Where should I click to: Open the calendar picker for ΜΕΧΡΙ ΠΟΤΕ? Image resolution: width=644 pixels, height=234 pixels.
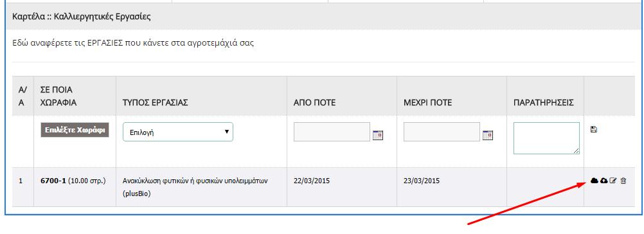pyautogui.click(x=488, y=135)
